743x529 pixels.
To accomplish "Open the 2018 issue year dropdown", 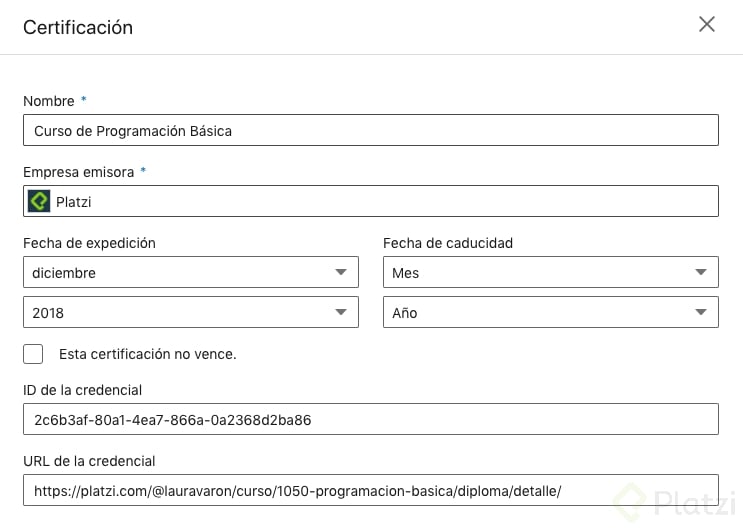I will coord(191,312).
